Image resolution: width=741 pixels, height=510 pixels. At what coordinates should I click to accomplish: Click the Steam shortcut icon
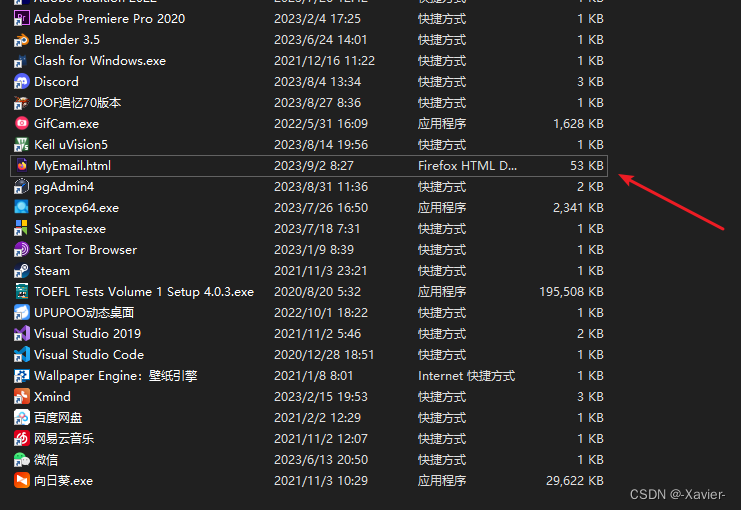pyautogui.click(x=21, y=271)
